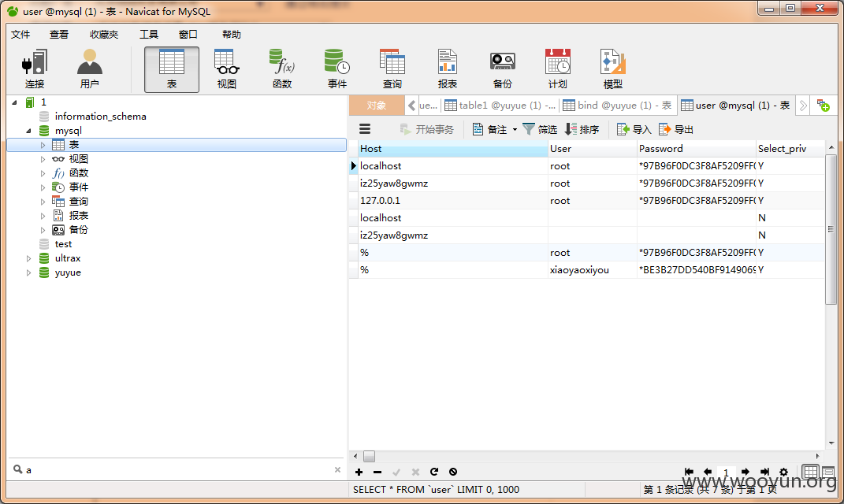Switch to 视图 (View) objects
Viewport: 844px width, 504px height.
point(227,69)
